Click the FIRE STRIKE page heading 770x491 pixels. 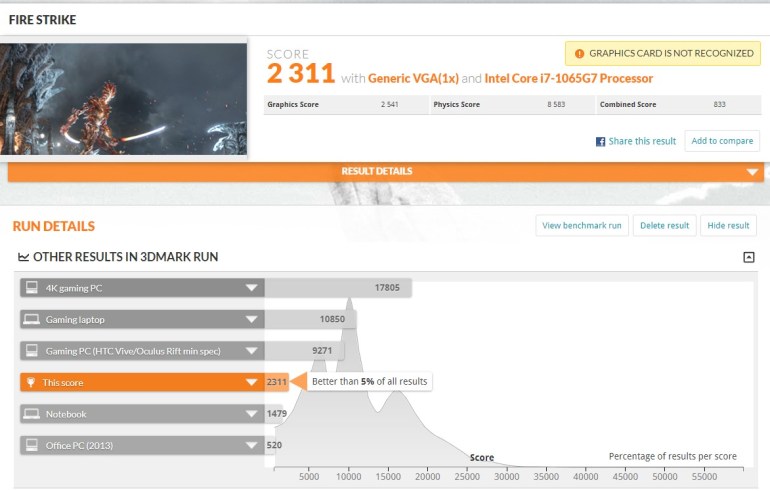[x=42, y=20]
